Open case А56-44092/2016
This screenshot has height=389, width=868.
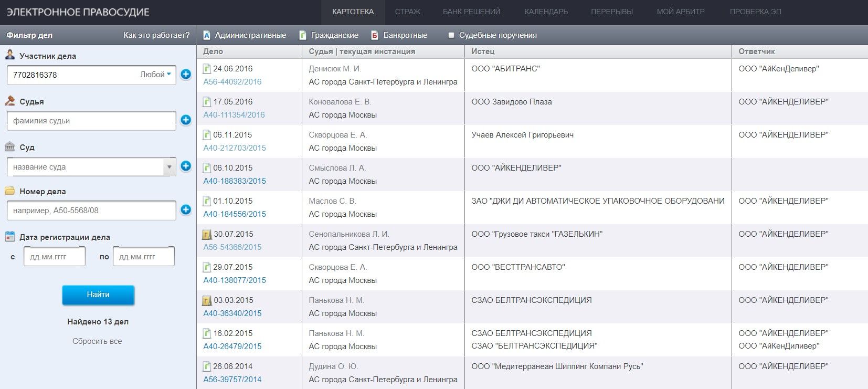(x=232, y=82)
